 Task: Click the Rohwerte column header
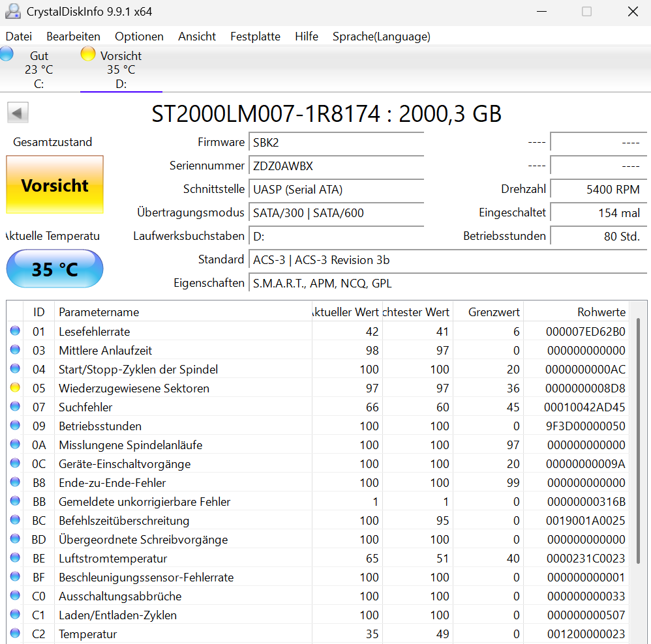(x=576, y=312)
